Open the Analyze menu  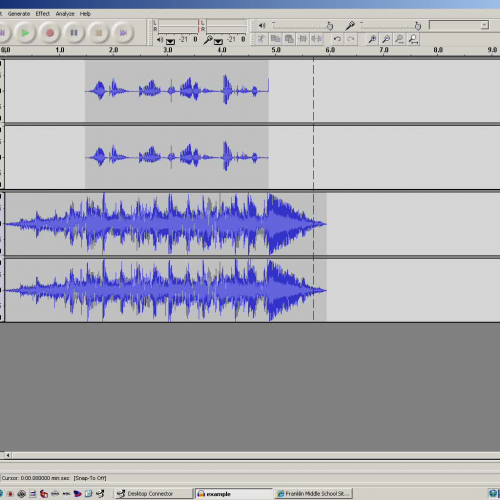(x=65, y=14)
